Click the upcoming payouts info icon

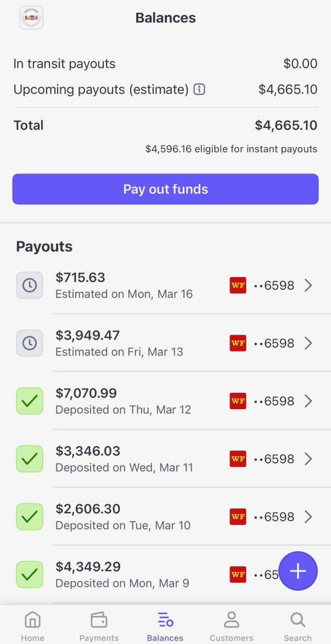[x=199, y=89]
